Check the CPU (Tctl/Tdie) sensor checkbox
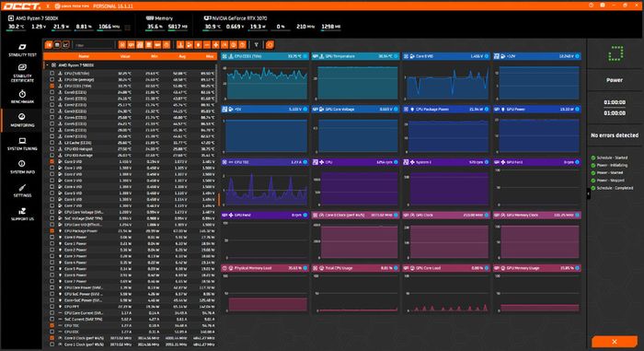 (x=52, y=74)
